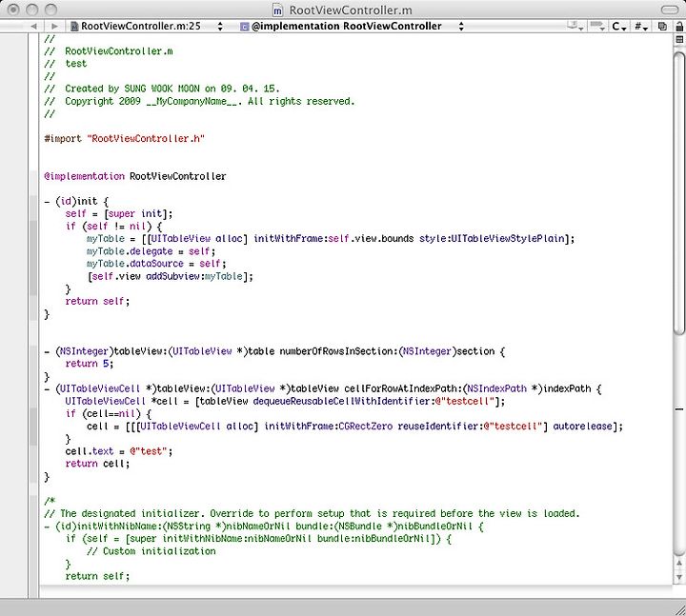Click the "myTable.delegate = self;" line

tap(151, 251)
